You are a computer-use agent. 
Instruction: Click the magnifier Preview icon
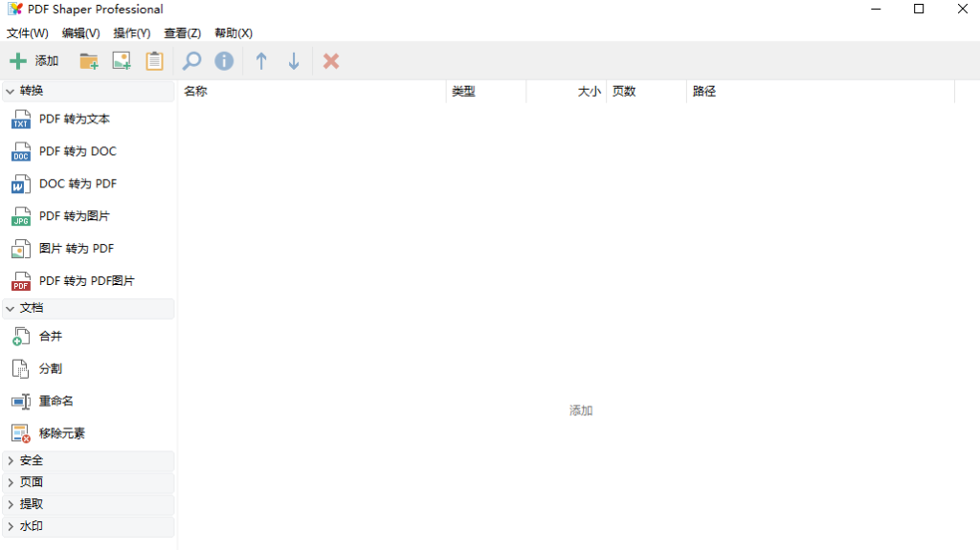tap(191, 60)
